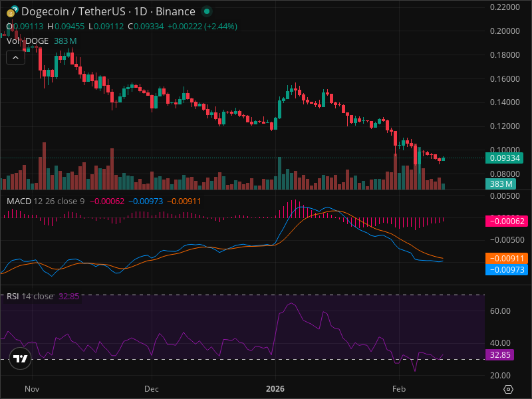Screen dimensions: 532x399
Task: Click the volume label 383 M on the axis
Action: pyautogui.click(x=501, y=184)
